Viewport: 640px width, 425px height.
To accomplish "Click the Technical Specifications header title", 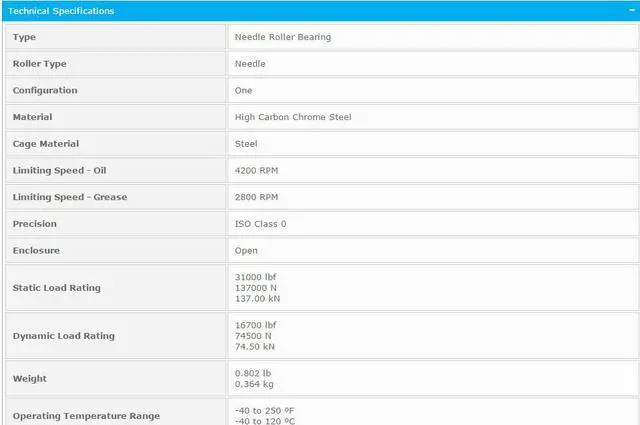I will [x=61, y=11].
